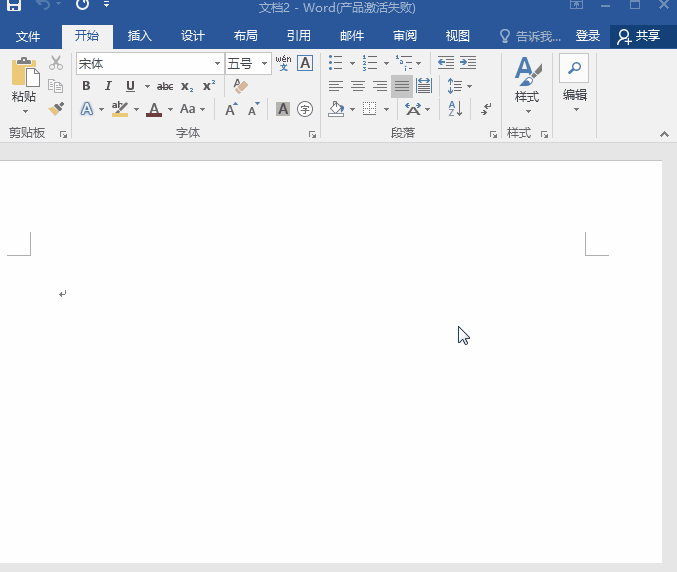The height and width of the screenshot is (572, 677).
Task: Decrease font size with Shrink Font
Action: pos(254,109)
